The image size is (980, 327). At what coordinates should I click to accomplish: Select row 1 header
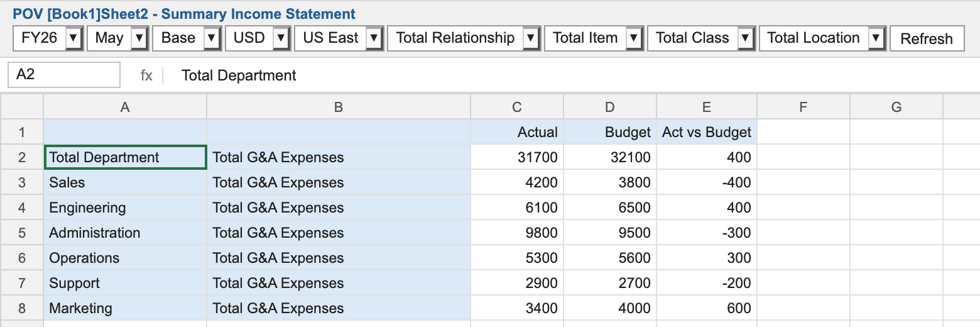pyautogui.click(x=22, y=132)
